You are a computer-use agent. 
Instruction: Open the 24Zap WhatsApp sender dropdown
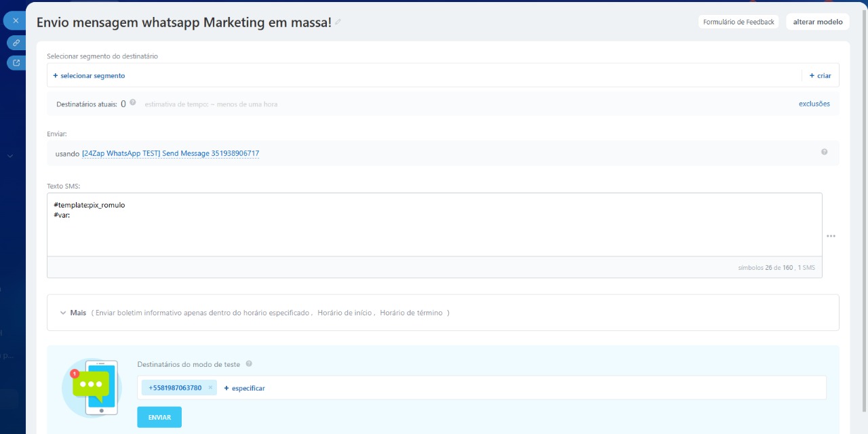tap(170, 154)
